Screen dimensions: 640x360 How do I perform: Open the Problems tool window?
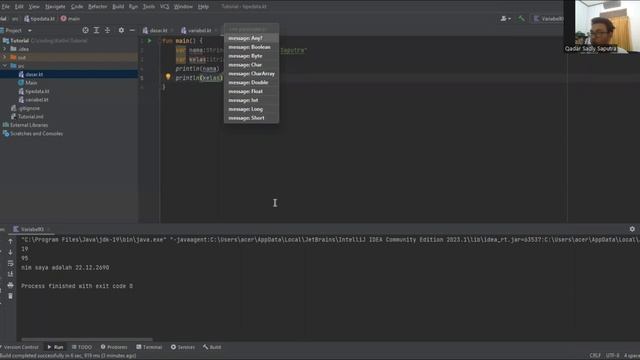tap(114, 347)
